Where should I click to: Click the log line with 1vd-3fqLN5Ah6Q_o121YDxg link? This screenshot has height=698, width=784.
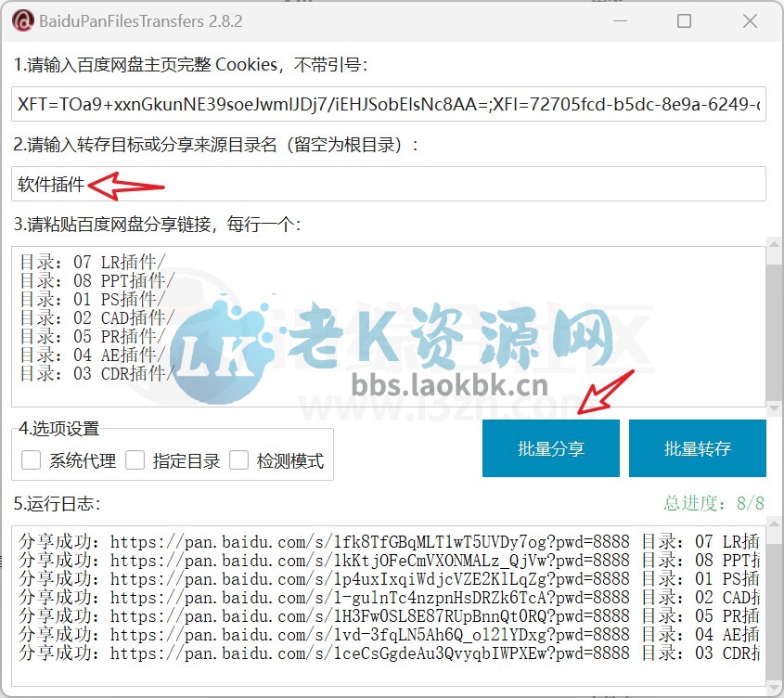click(x=389, y=634)
